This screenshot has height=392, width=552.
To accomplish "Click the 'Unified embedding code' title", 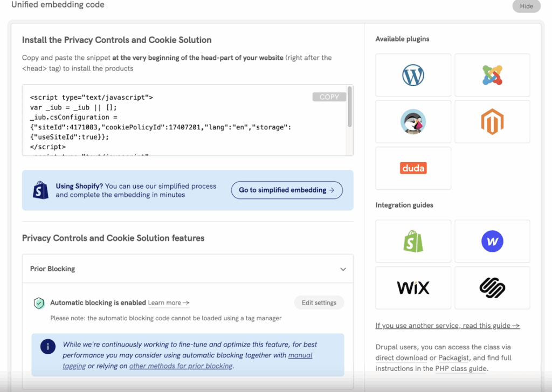I will click(x=58, y=4).
